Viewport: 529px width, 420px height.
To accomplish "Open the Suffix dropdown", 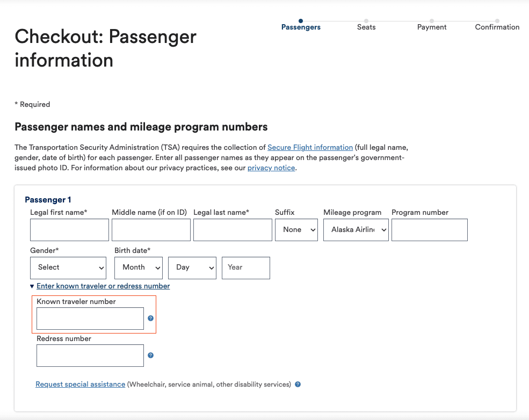I will 296,229.
